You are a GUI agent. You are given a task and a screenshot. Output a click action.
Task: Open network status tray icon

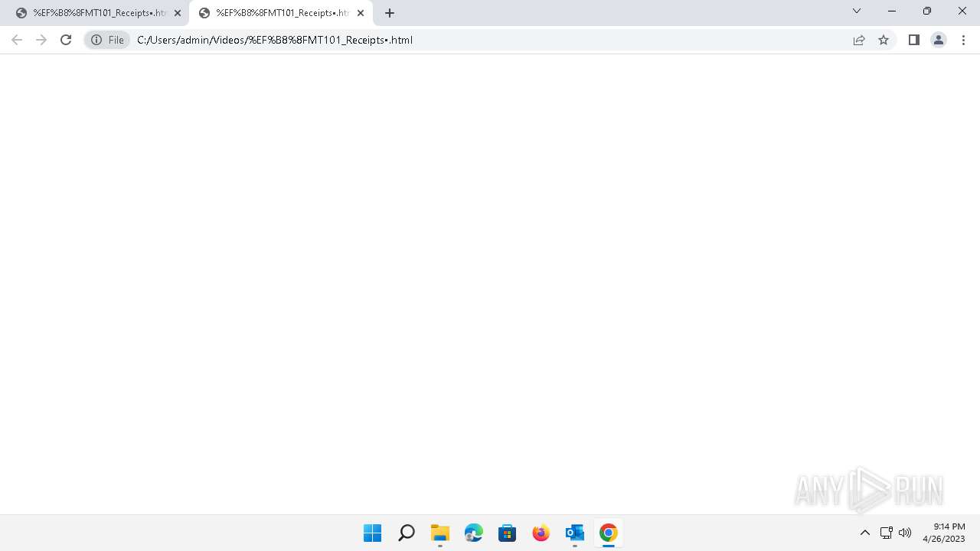point(887,533)
